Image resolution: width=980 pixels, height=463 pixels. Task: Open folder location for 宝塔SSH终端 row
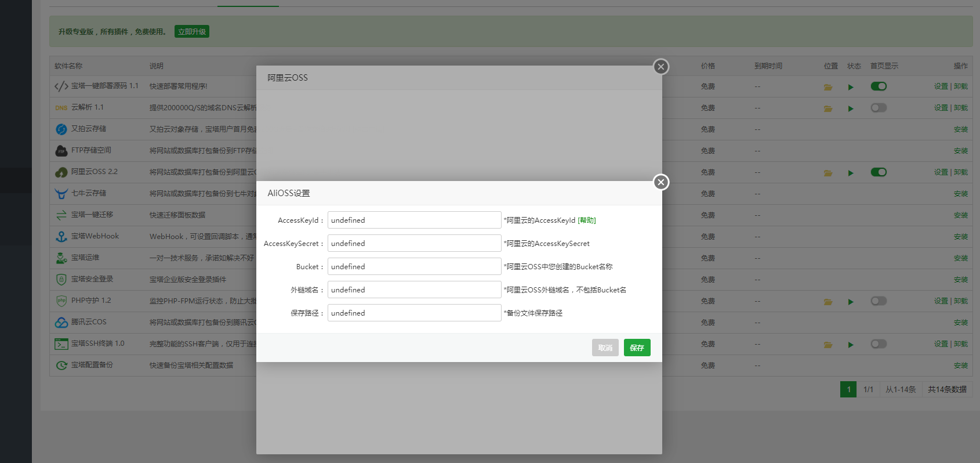tap(828, 345)
